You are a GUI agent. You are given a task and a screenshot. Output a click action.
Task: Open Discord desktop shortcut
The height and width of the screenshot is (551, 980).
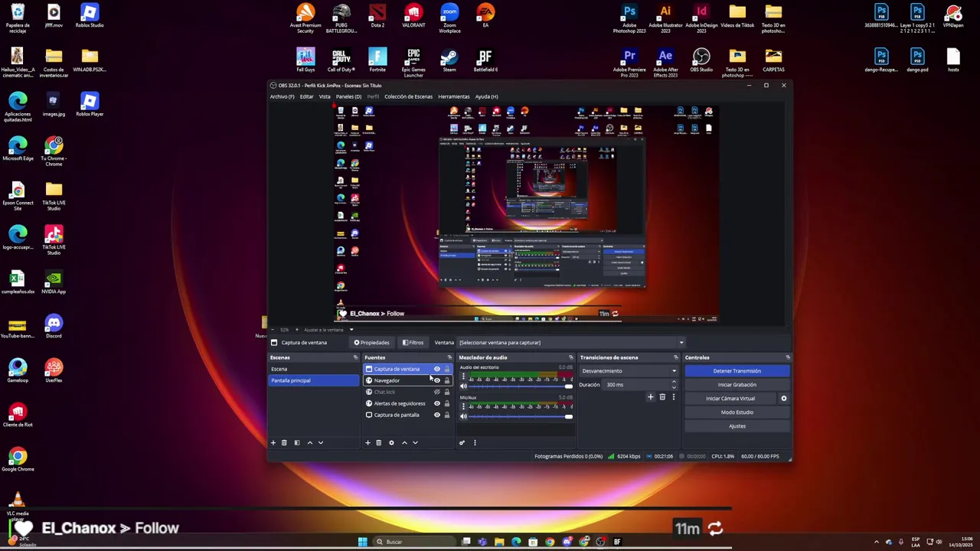[x=54, y=327]
